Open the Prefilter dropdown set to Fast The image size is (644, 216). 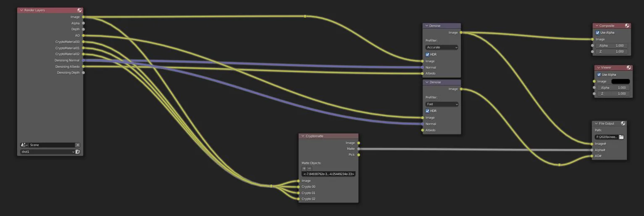pyautogui.click(x=442, y=104)
